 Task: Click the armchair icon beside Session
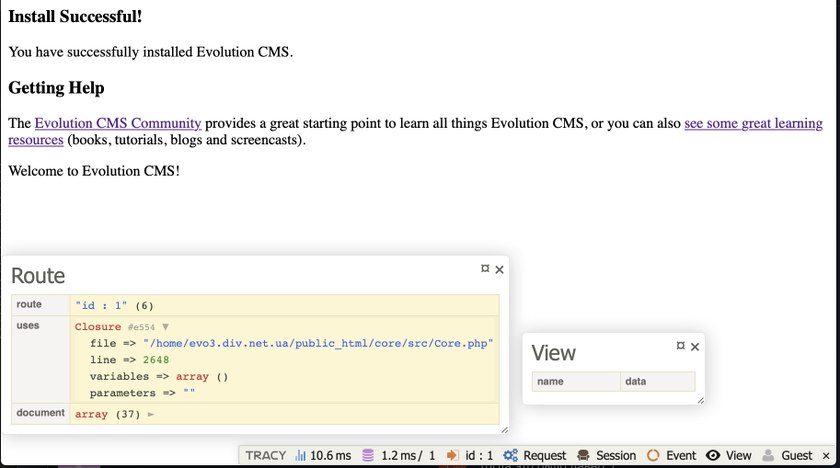click(x=583, y=456)
